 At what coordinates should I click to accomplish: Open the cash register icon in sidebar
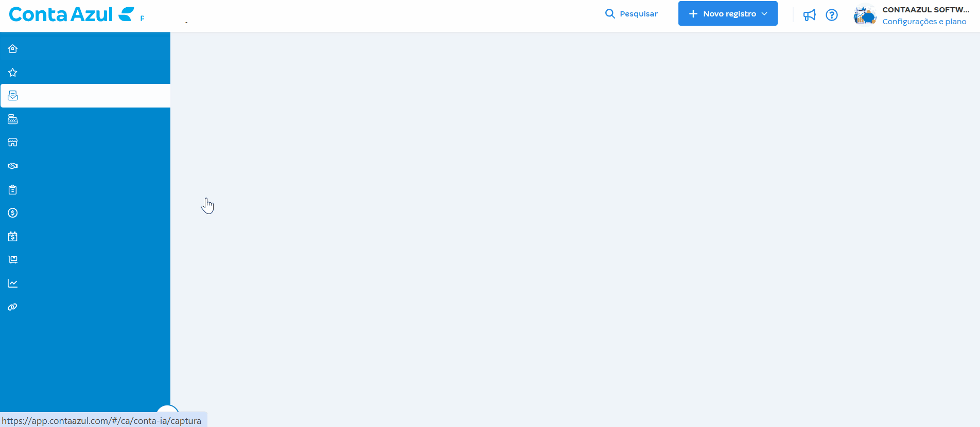tap(13, 119)
